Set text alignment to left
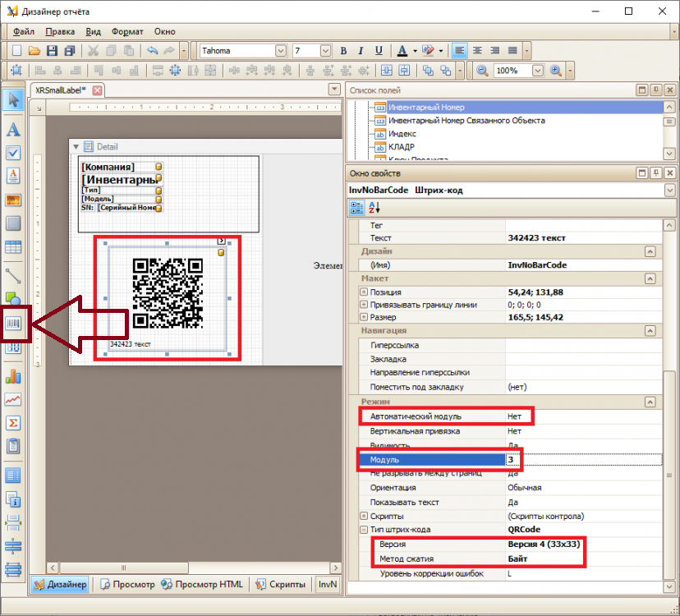 [x=460, y=51]
